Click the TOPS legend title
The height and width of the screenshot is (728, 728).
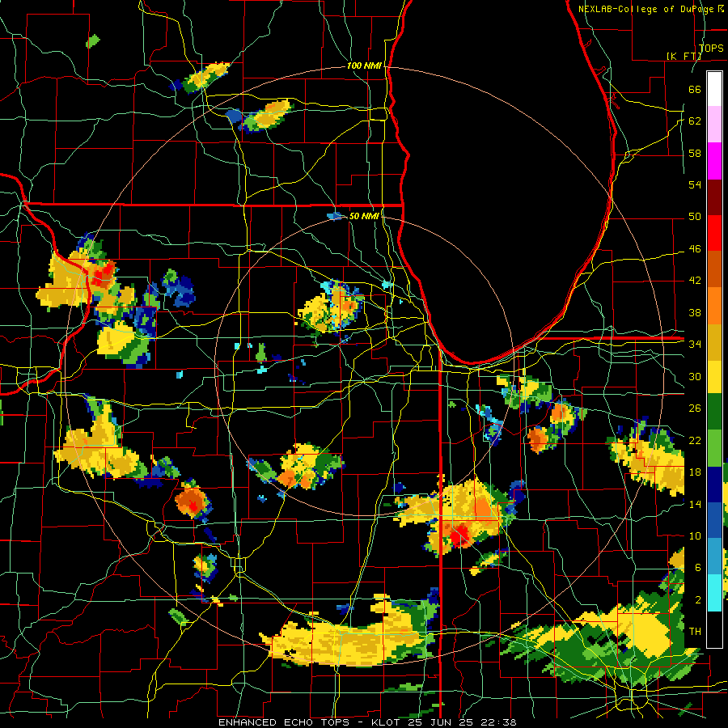click(711, 48)
